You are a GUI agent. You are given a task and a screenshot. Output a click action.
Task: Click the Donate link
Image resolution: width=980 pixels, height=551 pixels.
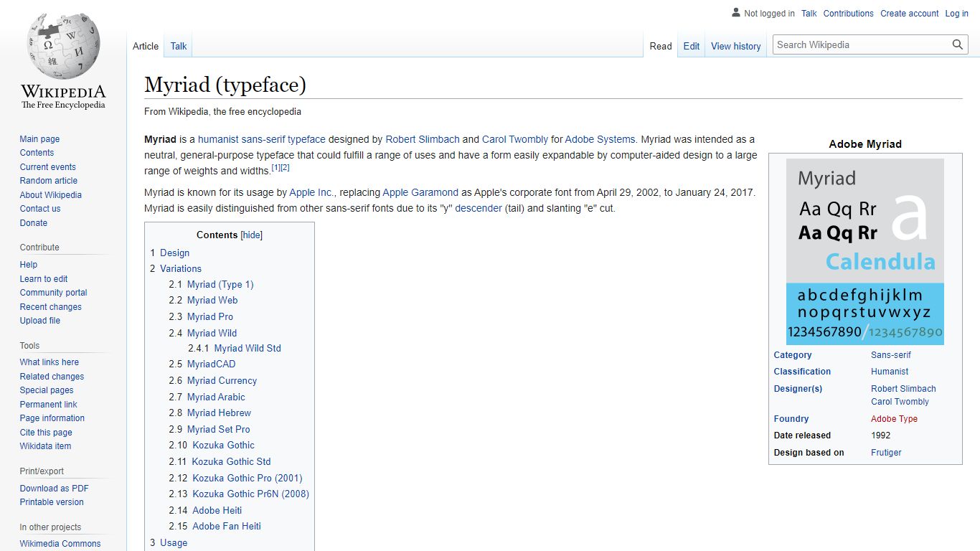(x=34, y=223)
